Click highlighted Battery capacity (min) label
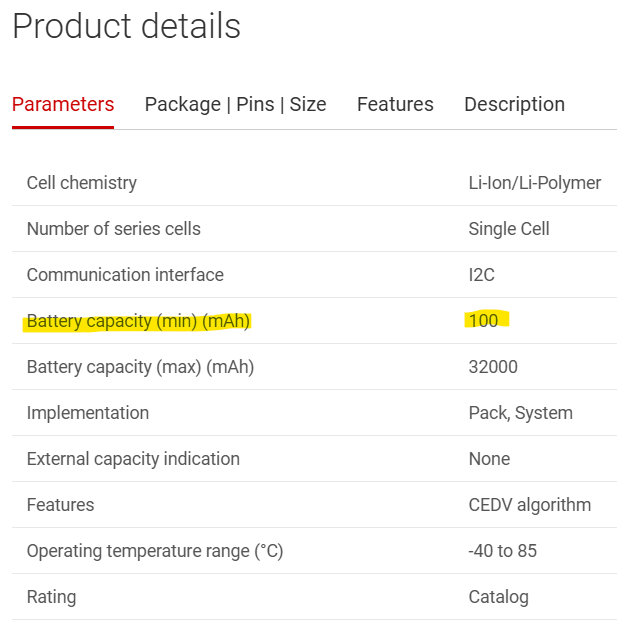This screenshot has height=621, width=617. coord(138,321)
